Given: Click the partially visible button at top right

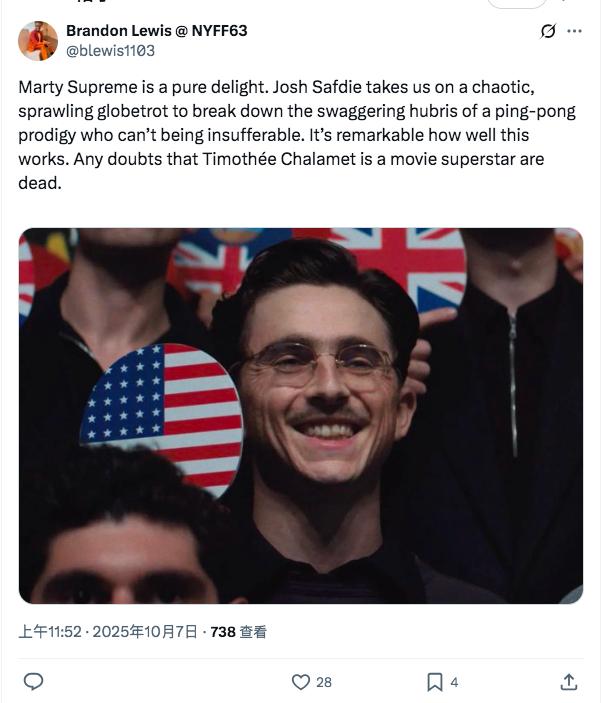Looking at the screenshot, I should 530,3.
